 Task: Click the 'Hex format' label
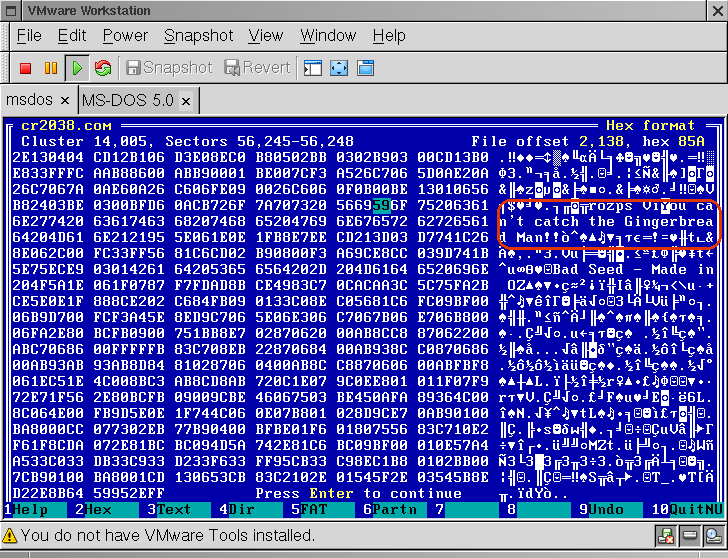pos(650,126)
